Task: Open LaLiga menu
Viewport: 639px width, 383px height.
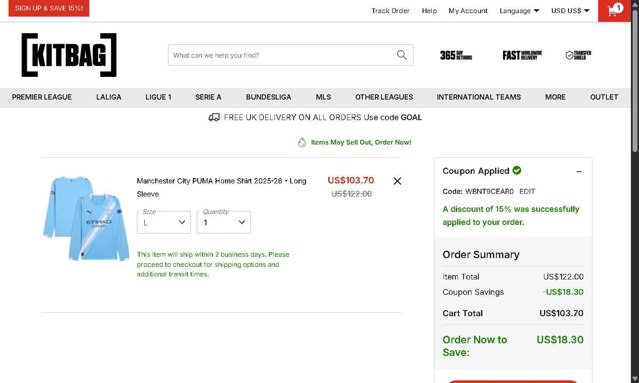Action: [109, 97]
